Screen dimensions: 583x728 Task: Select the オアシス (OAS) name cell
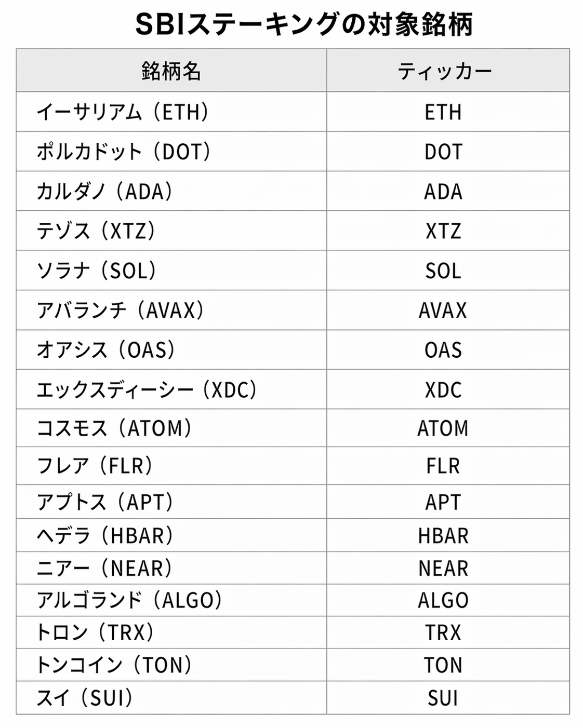tap(106, 350)
